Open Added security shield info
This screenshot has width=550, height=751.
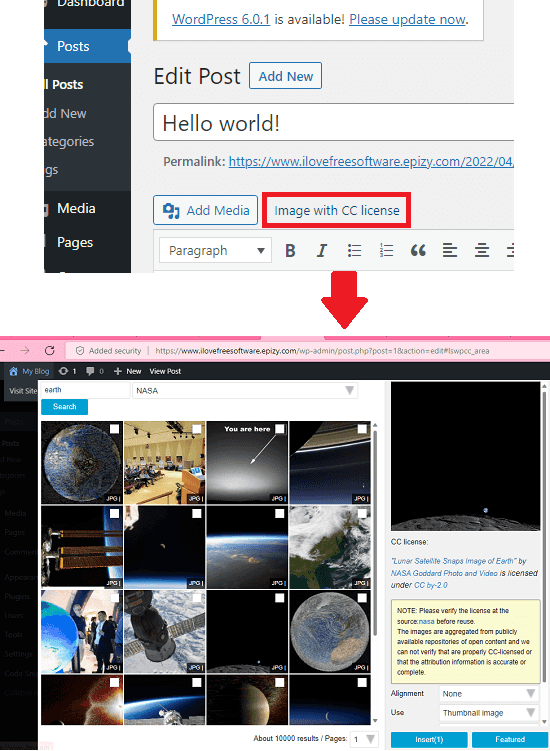click(80, 351)
